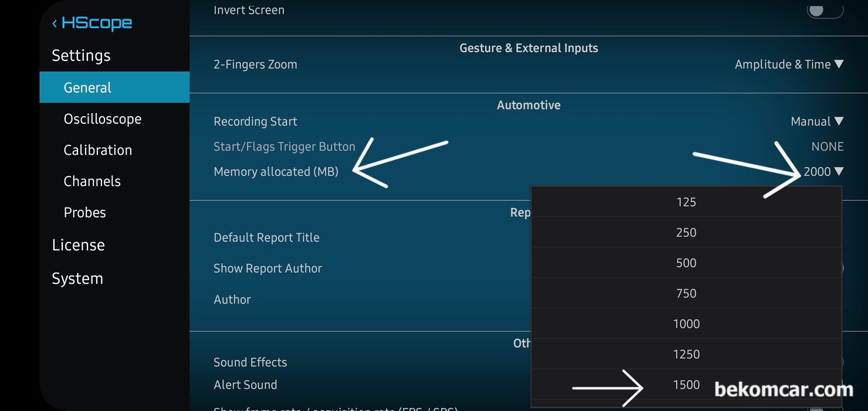Screen dimensions: 868x411
Task: Open Calibration settings
Action: point(98,150)
